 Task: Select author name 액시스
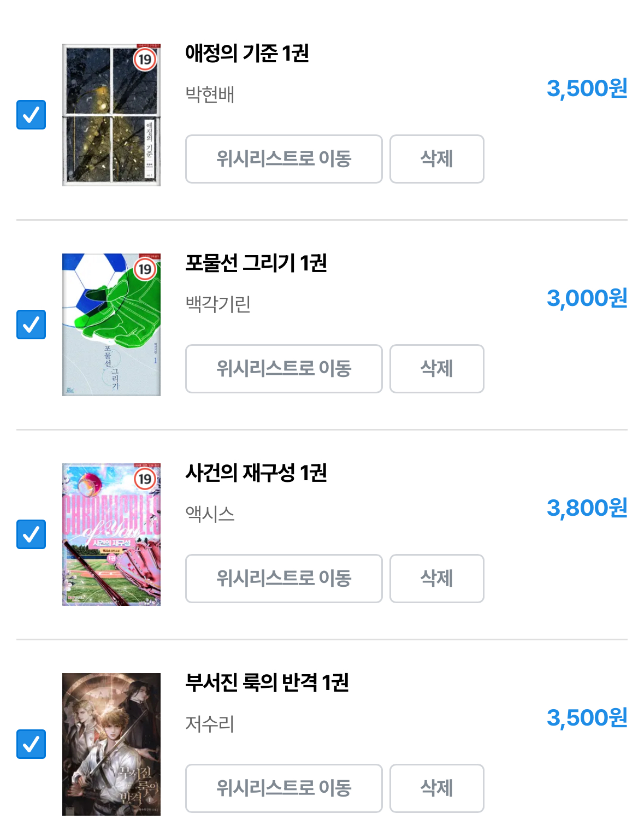210,514
